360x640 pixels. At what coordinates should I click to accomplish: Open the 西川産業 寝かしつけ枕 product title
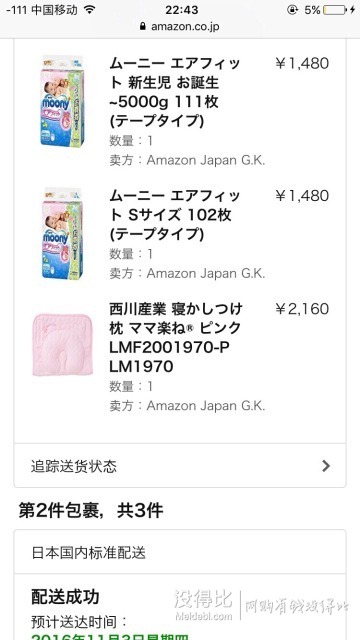[176, 338]
